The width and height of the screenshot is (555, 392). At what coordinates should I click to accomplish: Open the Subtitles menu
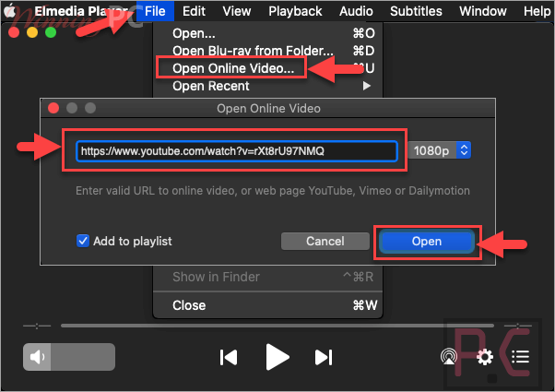pyautogui.click(x=416, y=11)
